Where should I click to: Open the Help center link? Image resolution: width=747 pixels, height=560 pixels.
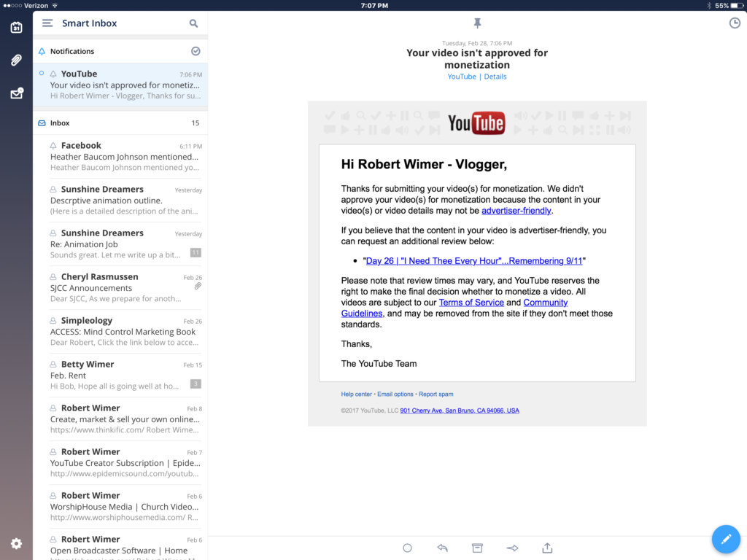point(356,394)
